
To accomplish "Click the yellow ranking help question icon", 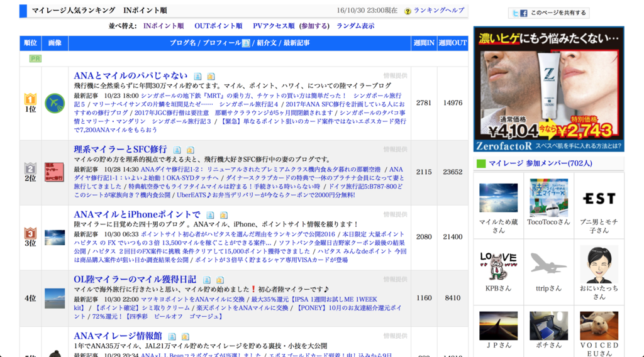I will (408, 11).
